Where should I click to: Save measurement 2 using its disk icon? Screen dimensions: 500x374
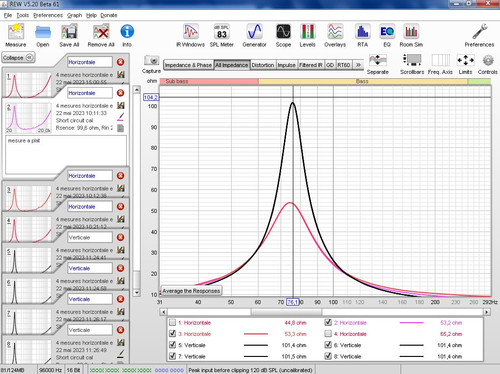121,105
